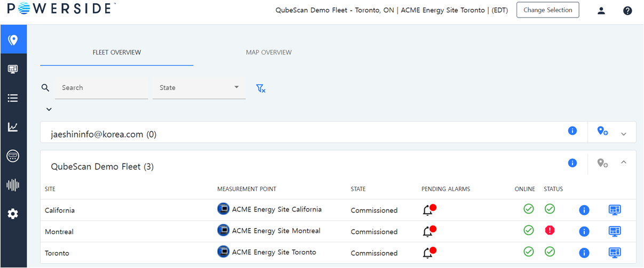Open dashboard for the California site

(x=615, y=210)
